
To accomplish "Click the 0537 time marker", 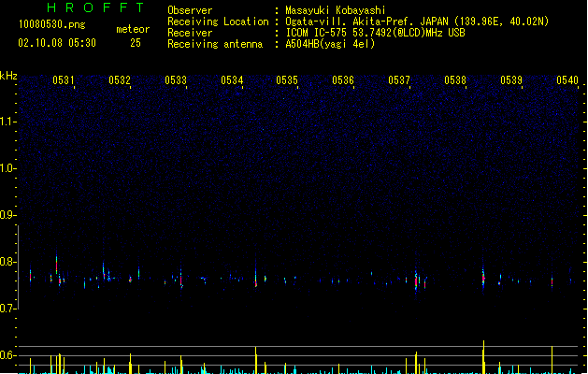I will click(x=399, y=80).
